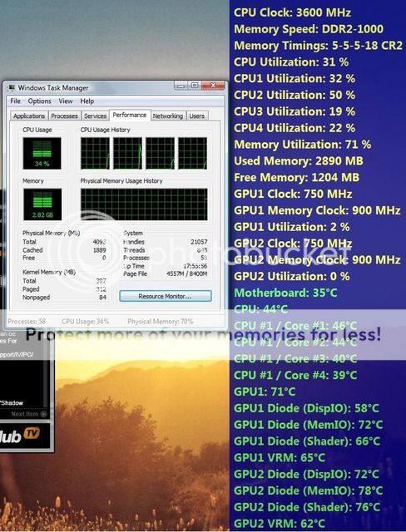The width and height of the screenshot is (406, 532).
Task: Click the GPU2 Diode (MemIO): 78°C reading
Action: (x=308, y=490)
